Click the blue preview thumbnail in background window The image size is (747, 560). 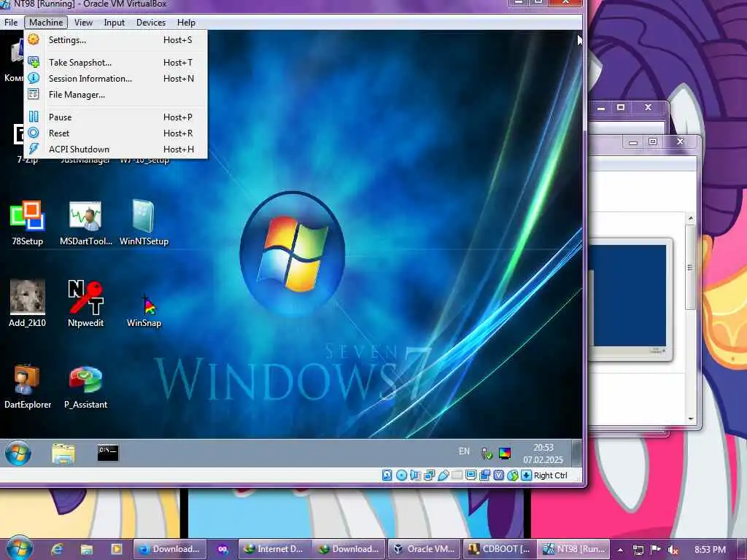point(630,296)
